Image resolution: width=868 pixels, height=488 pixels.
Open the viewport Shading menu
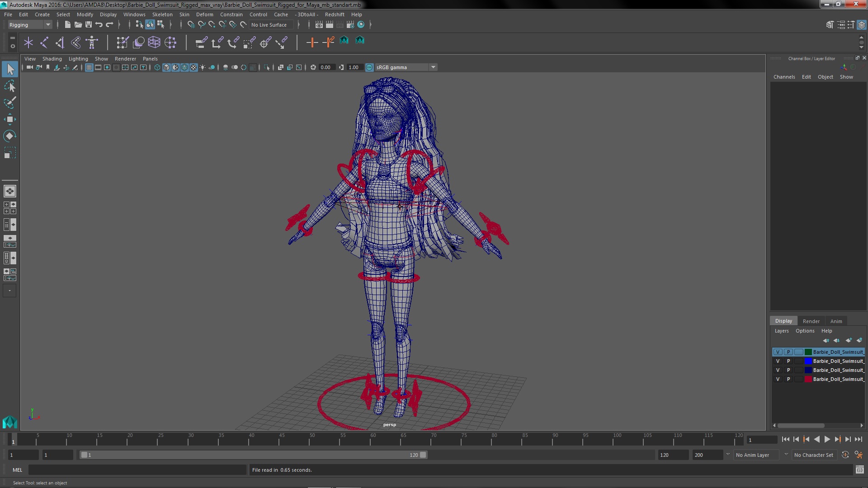click(x=52, y=59)
